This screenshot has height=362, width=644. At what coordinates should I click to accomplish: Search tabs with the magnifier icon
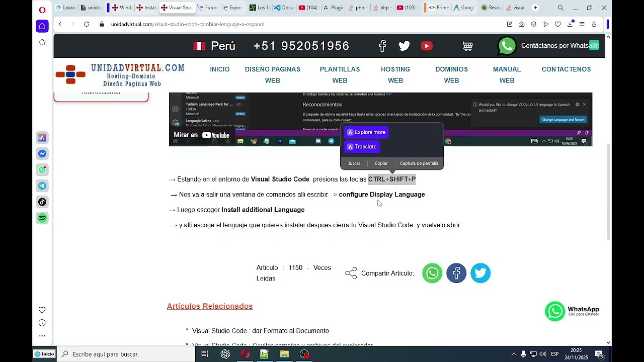click(x=560, y=8)
